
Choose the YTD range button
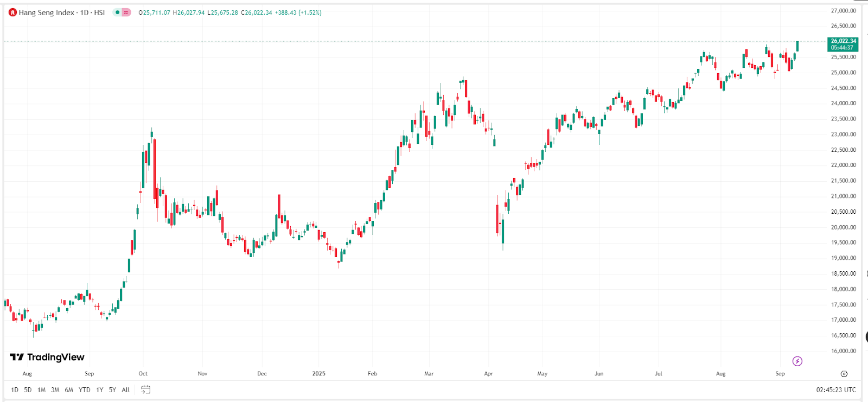84,390
